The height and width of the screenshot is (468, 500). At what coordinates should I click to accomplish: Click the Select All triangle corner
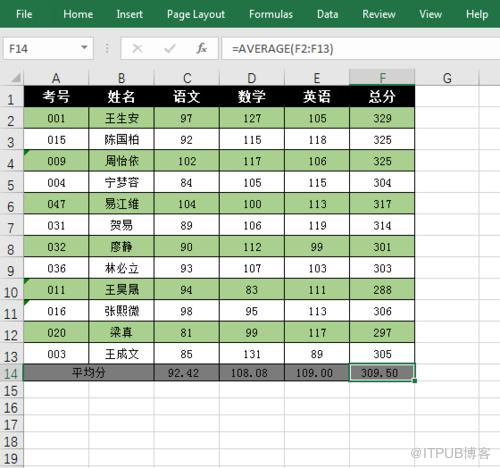(x=16, y=78)
